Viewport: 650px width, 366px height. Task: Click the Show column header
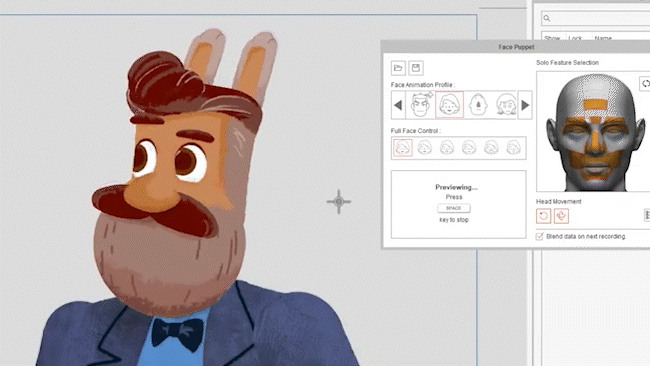click(552, 38)
